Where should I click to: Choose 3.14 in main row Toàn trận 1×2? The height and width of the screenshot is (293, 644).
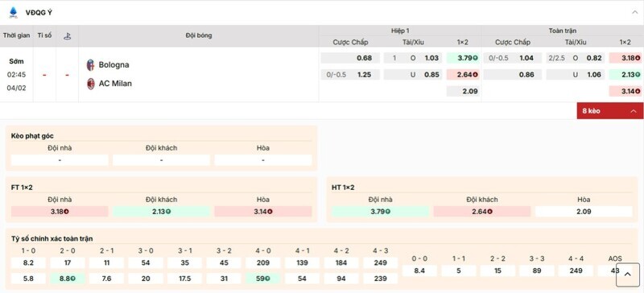[x=625, y=91]
